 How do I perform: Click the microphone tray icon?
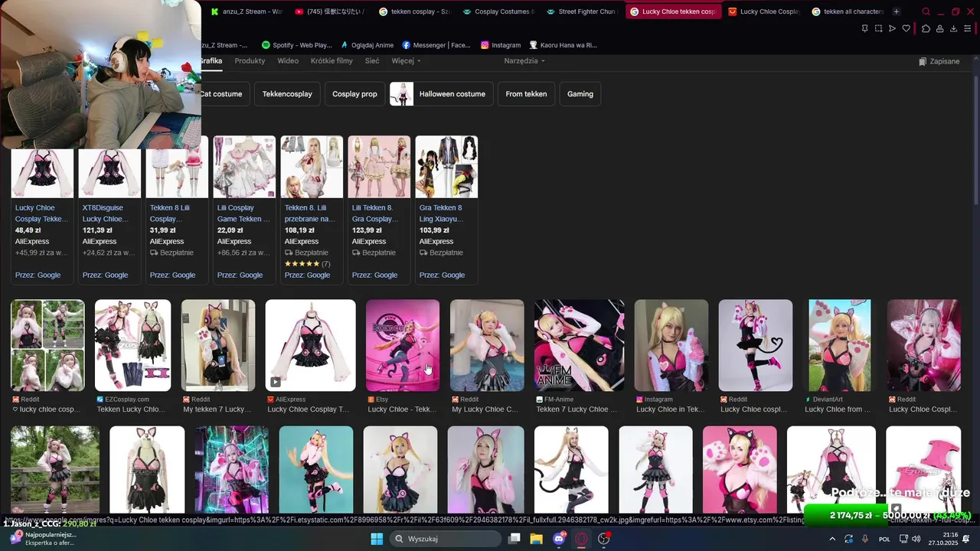[x=865, y=539]
